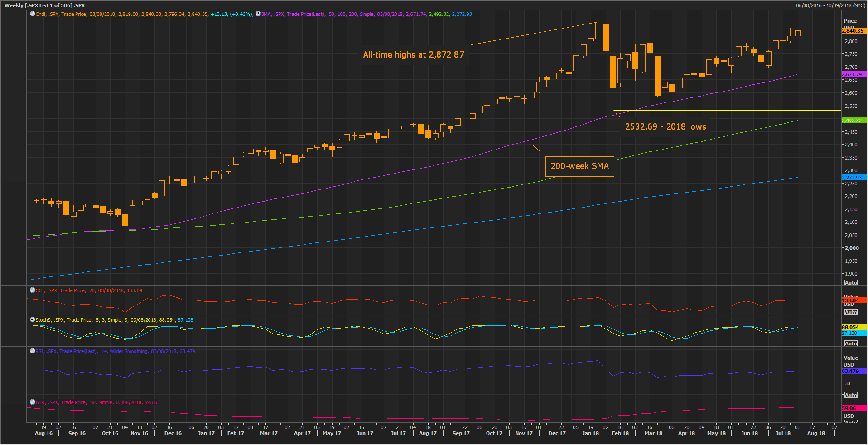Toggle Auto scaling on the main price panel

[x=851, y=283]
